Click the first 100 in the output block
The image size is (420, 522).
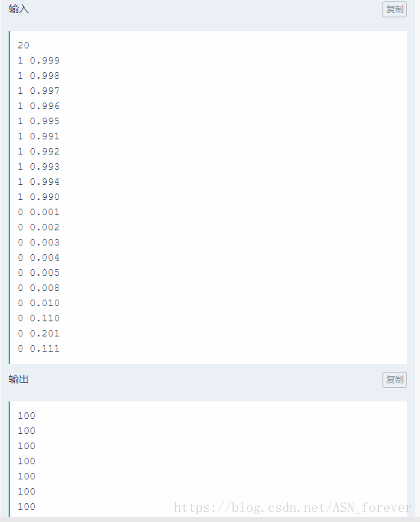click(x=27, y=416)
